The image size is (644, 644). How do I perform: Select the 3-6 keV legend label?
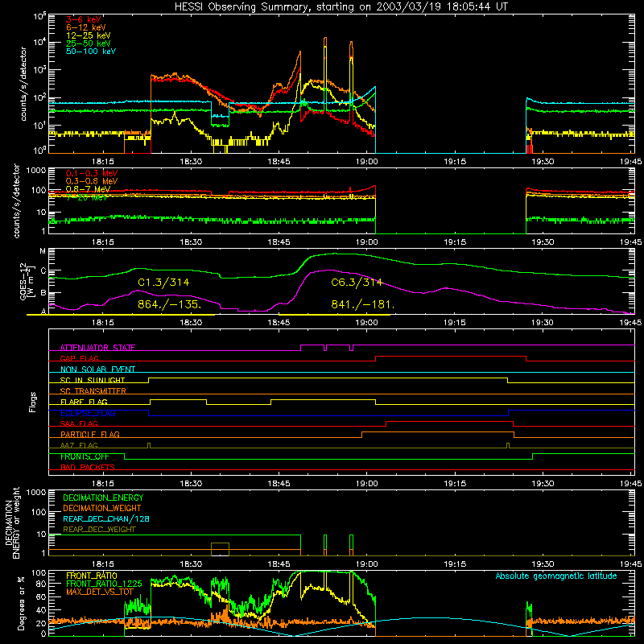(x=84, y=19)
